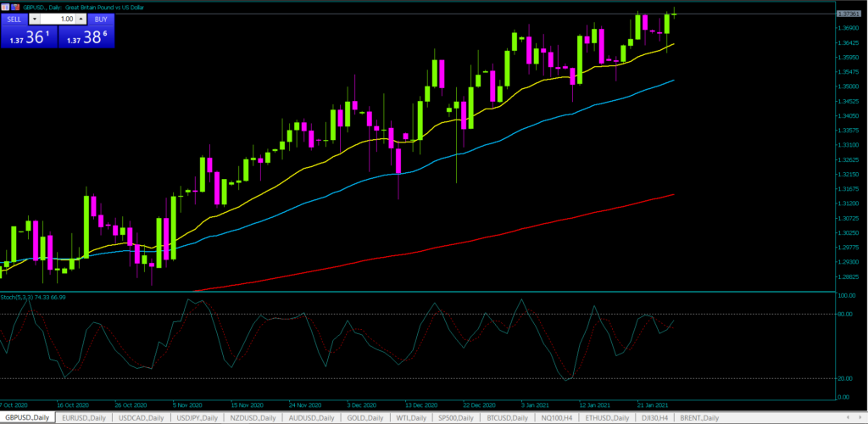Screen dimensions: 868x424
Task: Click the one-click trading panel icon at top-left
Action: pos(5,7)
